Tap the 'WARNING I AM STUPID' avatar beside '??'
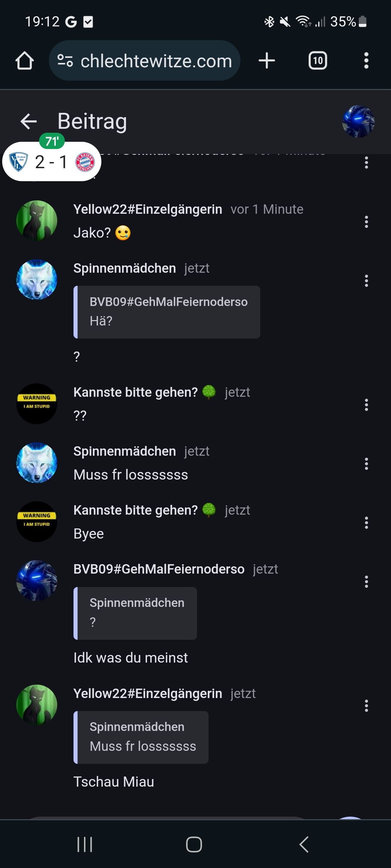391x868 pixels. point(37,404)
